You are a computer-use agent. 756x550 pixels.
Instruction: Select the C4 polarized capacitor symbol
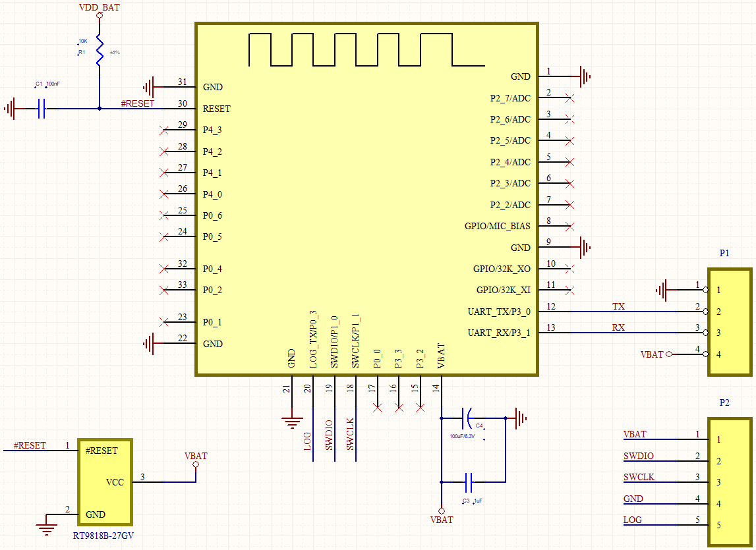(467, 418)
